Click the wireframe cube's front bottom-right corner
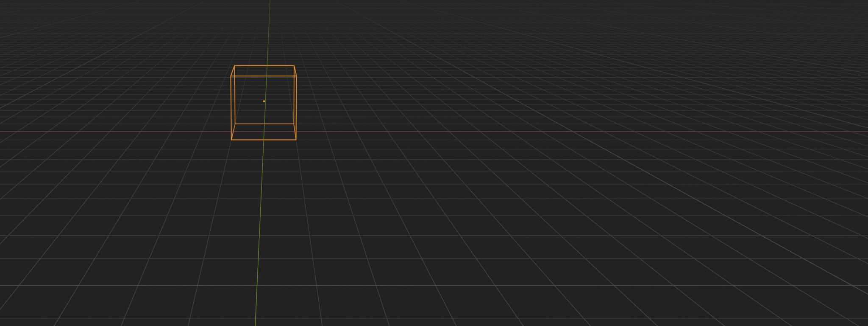The height and width of the screenshot is (326, 868). click(296, 140)
